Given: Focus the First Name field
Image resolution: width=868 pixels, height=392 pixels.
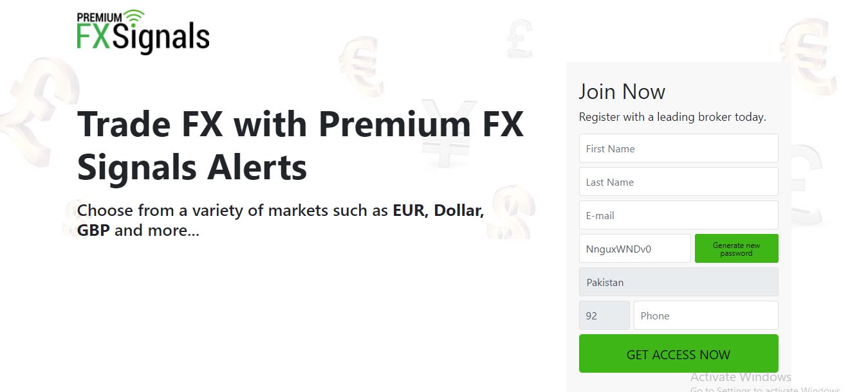Looking at the screenshot, I should [678, 148].
